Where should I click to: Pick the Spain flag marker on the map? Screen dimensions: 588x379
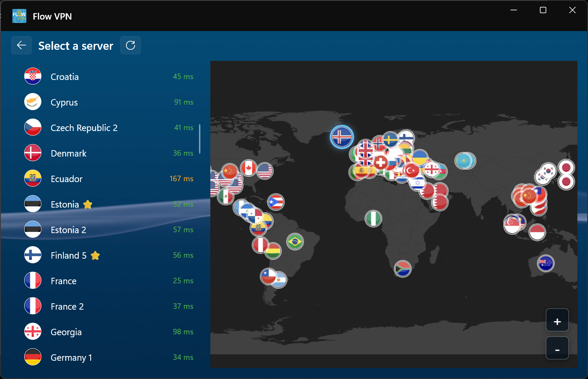[362, 170]
